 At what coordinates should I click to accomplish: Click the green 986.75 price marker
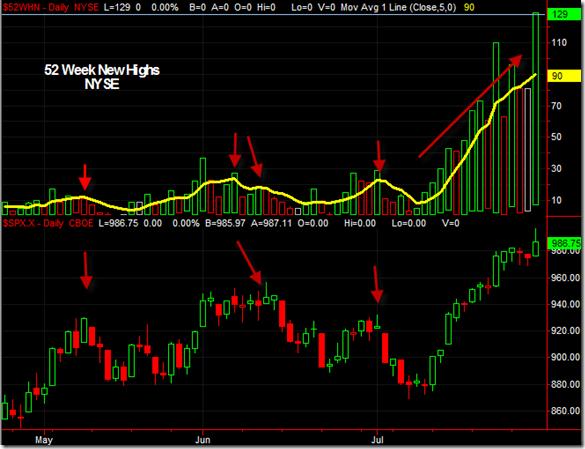[564, 243]
